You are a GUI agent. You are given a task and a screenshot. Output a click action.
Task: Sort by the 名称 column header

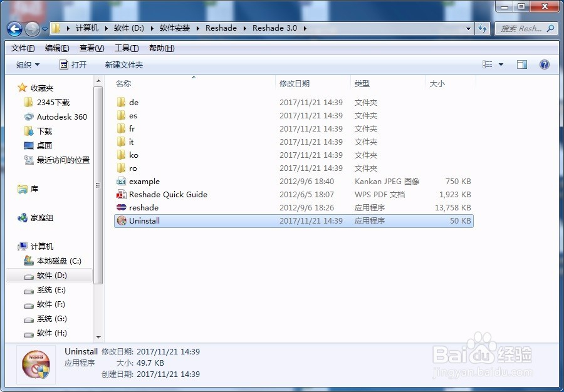(x=123, y=84)
